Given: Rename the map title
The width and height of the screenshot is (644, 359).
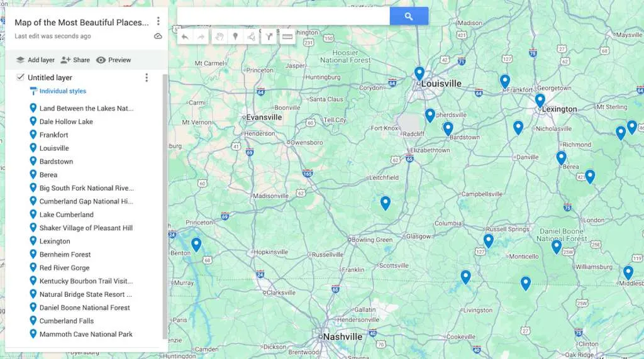Looking at the screenshot, I should (x=82, y=23).
